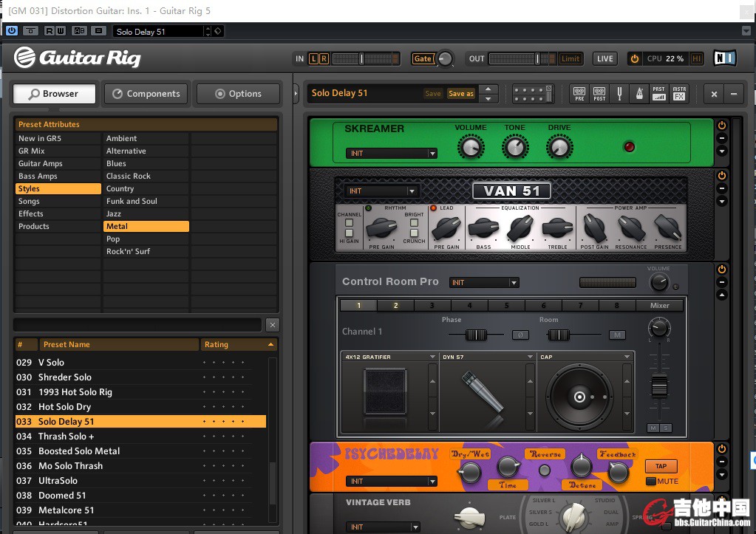The height and width of the screenshot is (534, 756).
Task: Toggle the host plugin bypass power button
Action: pos(12,31)
